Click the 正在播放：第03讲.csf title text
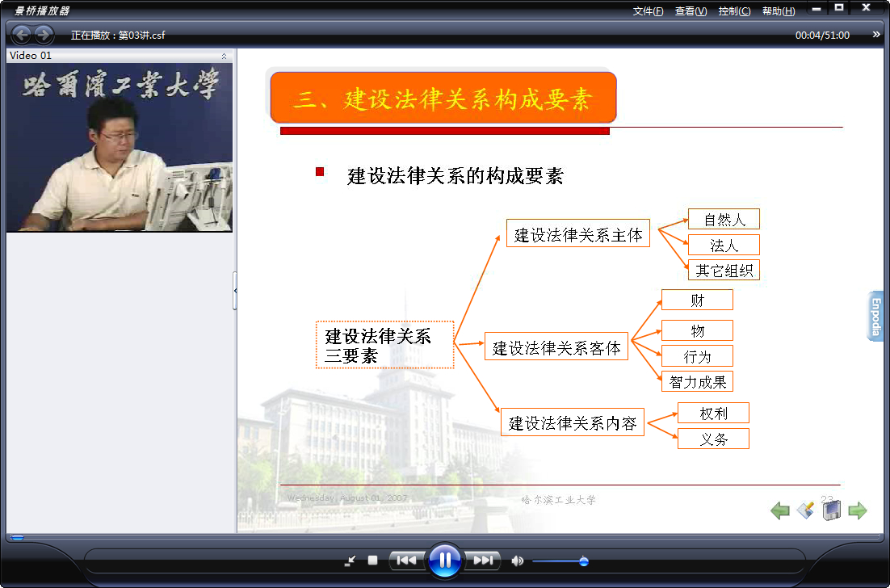Image resolution: width=890 pixels, height=588 pixels. 118,36
